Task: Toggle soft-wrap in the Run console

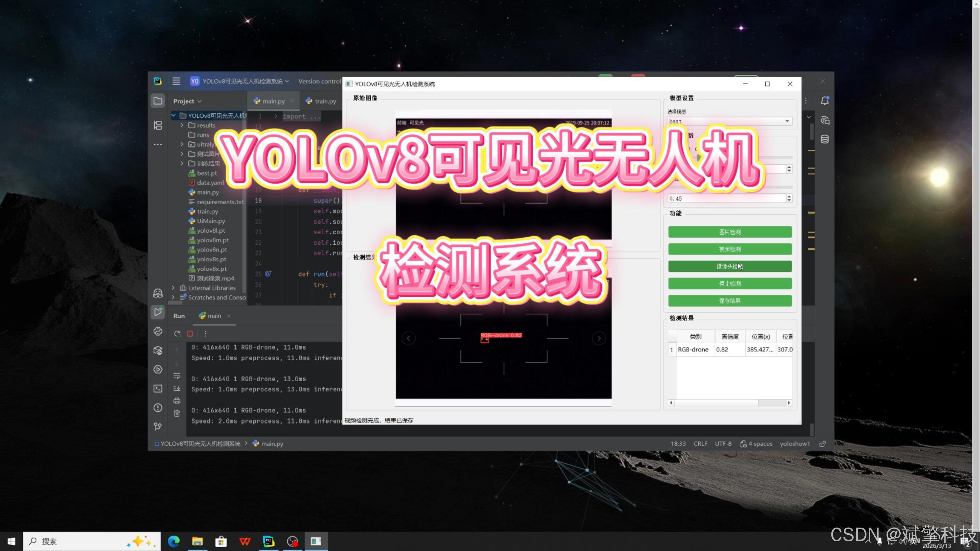Action: coord(177,376)
